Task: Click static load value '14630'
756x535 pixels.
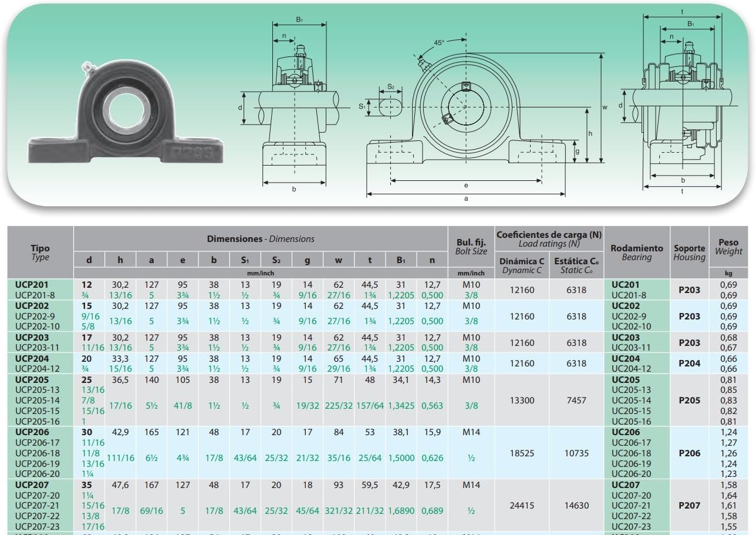Action: click(x=576, y=506)
